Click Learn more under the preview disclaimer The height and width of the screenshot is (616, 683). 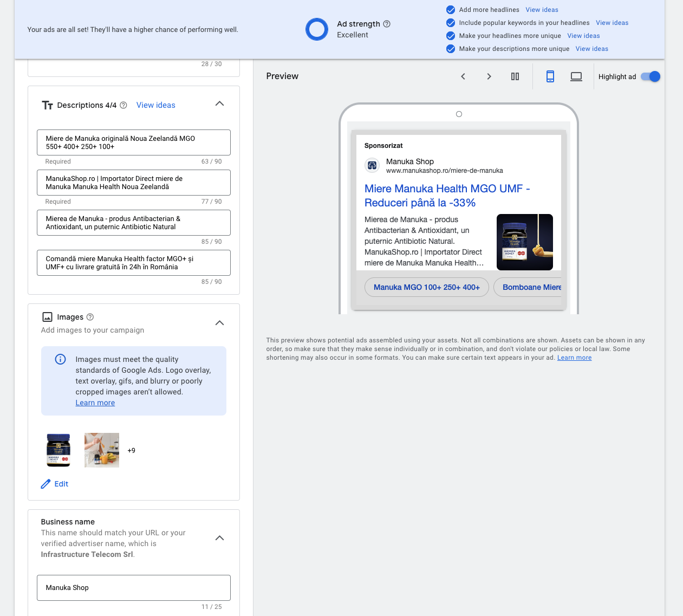coord(574,358)
